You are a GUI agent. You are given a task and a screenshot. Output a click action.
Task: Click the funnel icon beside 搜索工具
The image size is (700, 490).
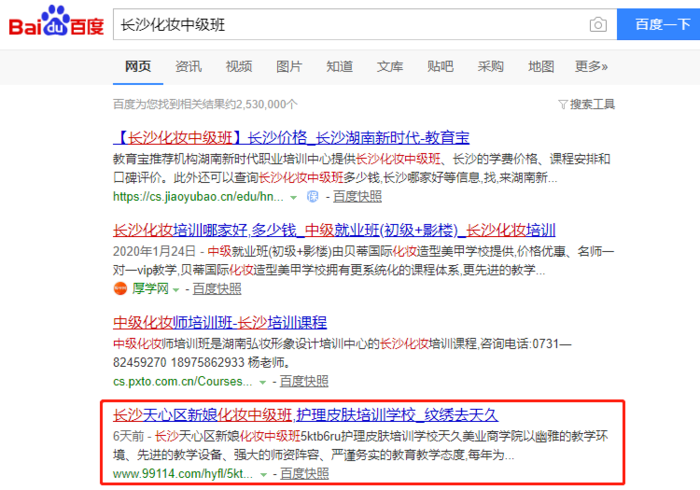pyautogui.click(x=562, y=104)
